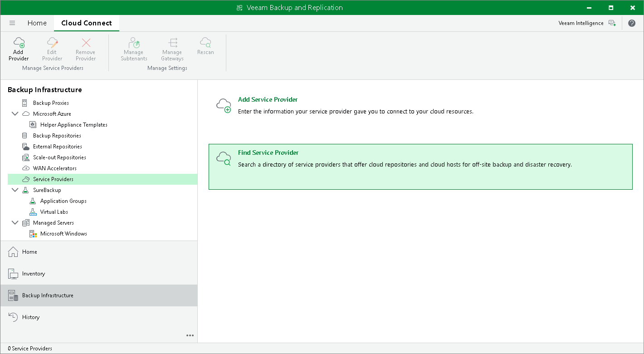Collapse the Managed Servers tree node
644x354 pixels.
point(15,223)
